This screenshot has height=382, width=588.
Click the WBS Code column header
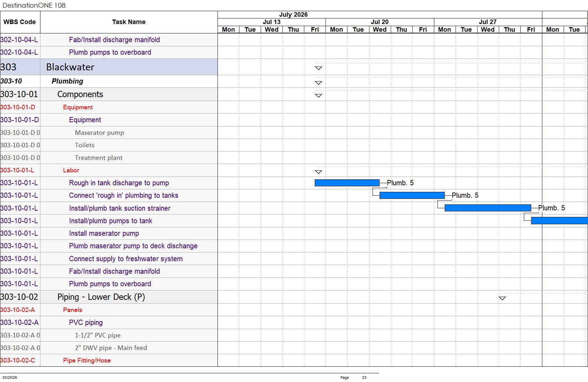click(20, 22)
